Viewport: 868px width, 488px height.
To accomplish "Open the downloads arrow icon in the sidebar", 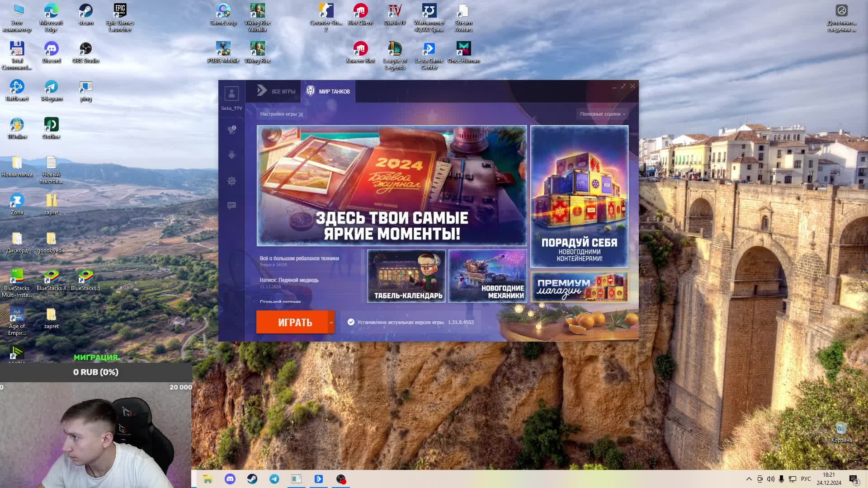I will 232,155.
